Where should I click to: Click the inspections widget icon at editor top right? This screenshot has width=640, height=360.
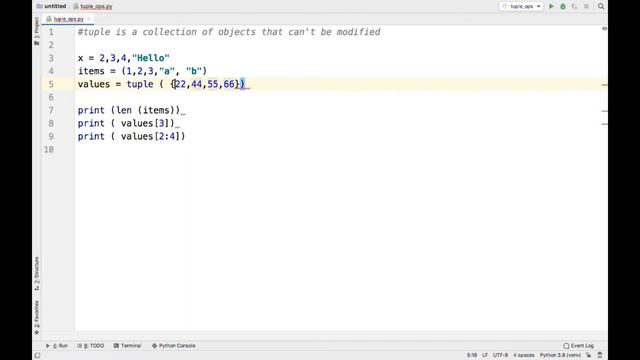pyautogui.click(x=604, y=29)
